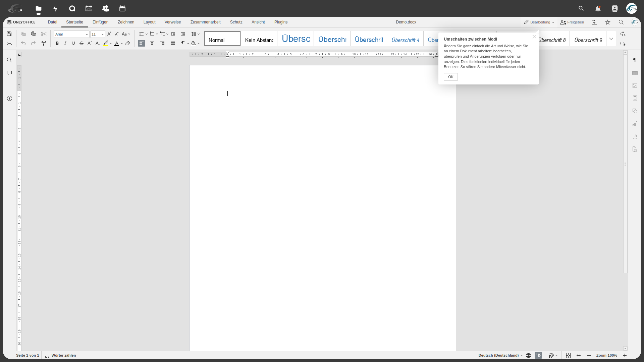Screen dimensions: 644x362
Task: Open the document info panel in left sidebar
Action: coord(9,98)
